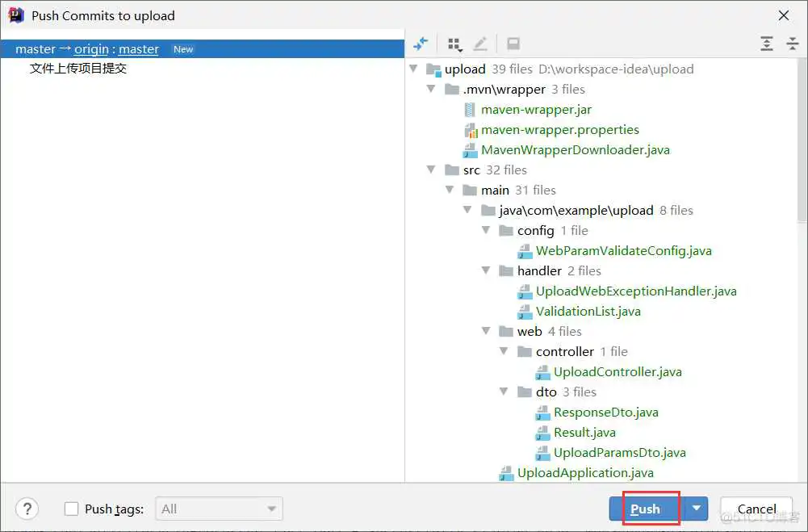This screenshot has height=532, width=808.
Task: Click the Cancel button
Action: 756,509
